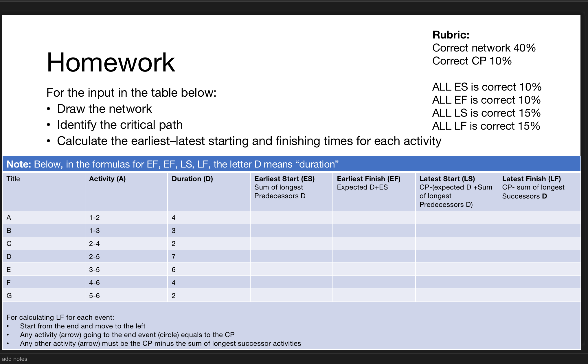The width and height of the screenshot is (588, 364).
Task: Click the Activity (A) column header
Action: pos(107,179)
